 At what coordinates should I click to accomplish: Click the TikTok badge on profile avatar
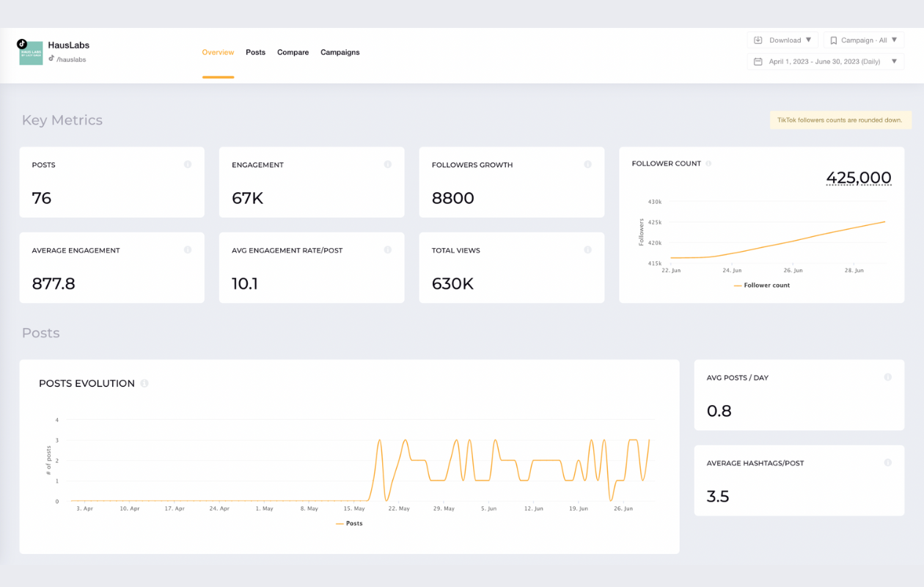(22, 44)
